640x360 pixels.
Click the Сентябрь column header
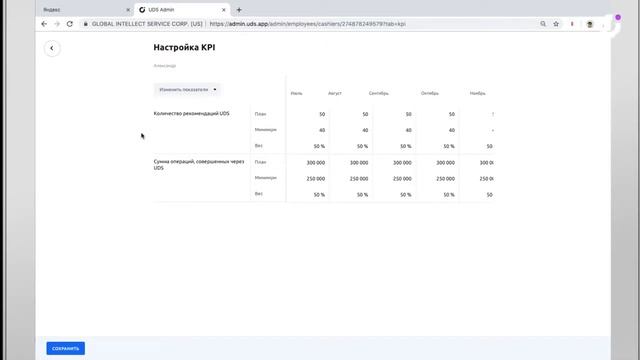point(378,93)
